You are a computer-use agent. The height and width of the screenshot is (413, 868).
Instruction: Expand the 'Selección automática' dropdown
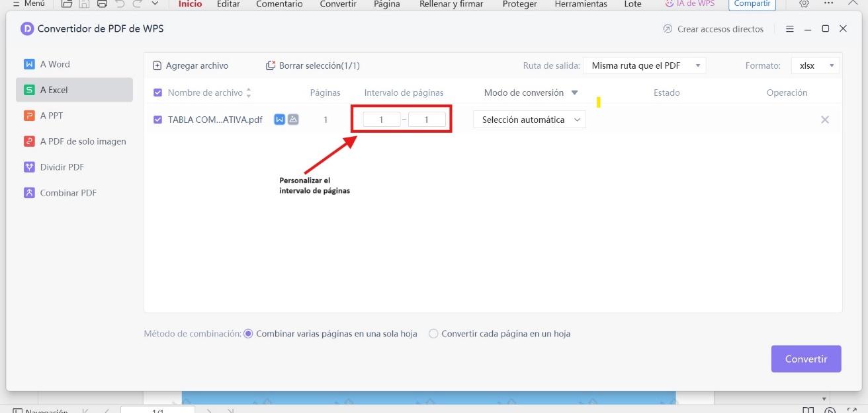(x=528, y=119)
